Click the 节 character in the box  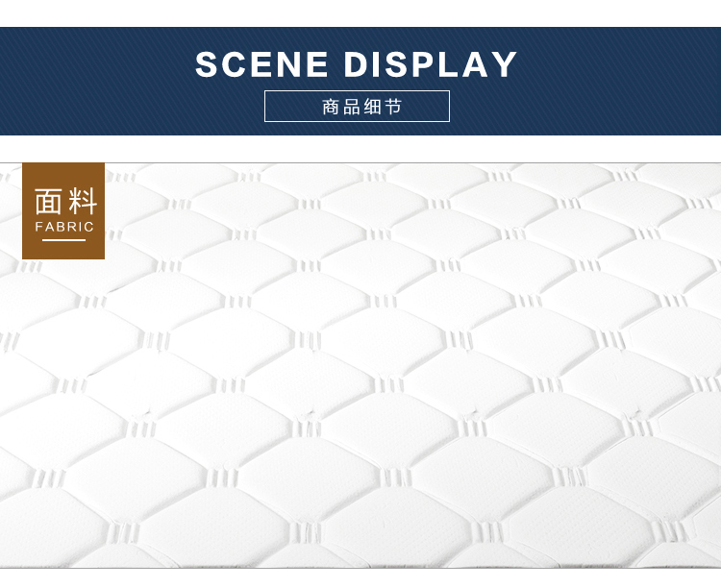pyautogui.click(x=393, y=107)
